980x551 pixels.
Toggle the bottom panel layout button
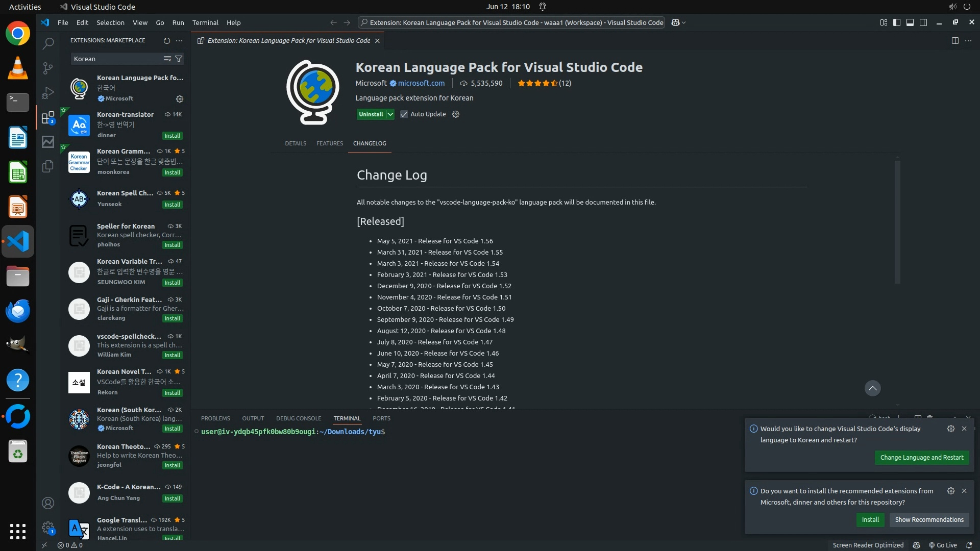(910, 22)
